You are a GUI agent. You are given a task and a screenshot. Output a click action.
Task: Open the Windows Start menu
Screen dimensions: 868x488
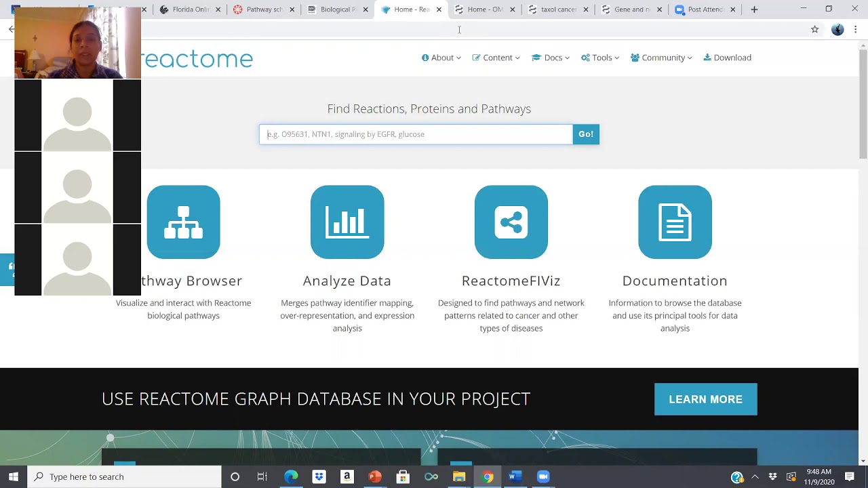coord(14,476)
